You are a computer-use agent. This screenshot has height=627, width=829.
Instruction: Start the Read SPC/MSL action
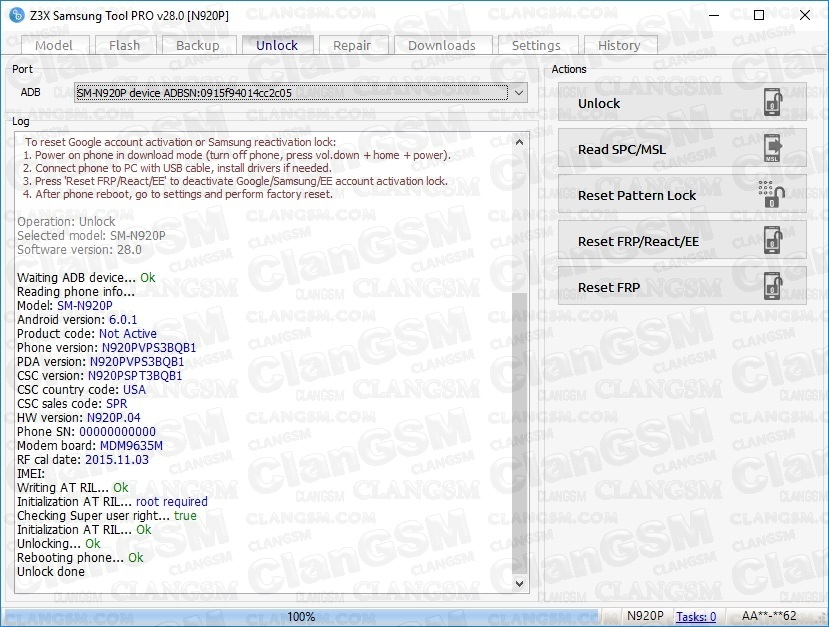tap(682, 149)
